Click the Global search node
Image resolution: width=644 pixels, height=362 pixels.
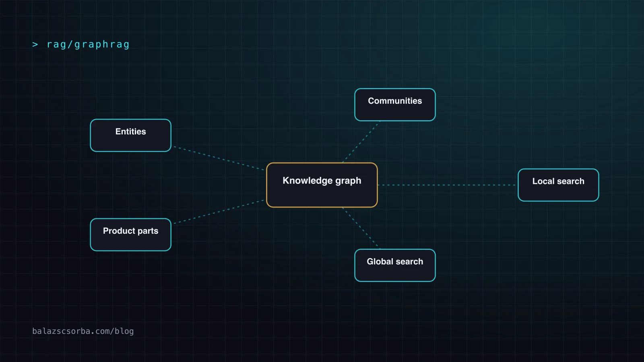[395, 265]
